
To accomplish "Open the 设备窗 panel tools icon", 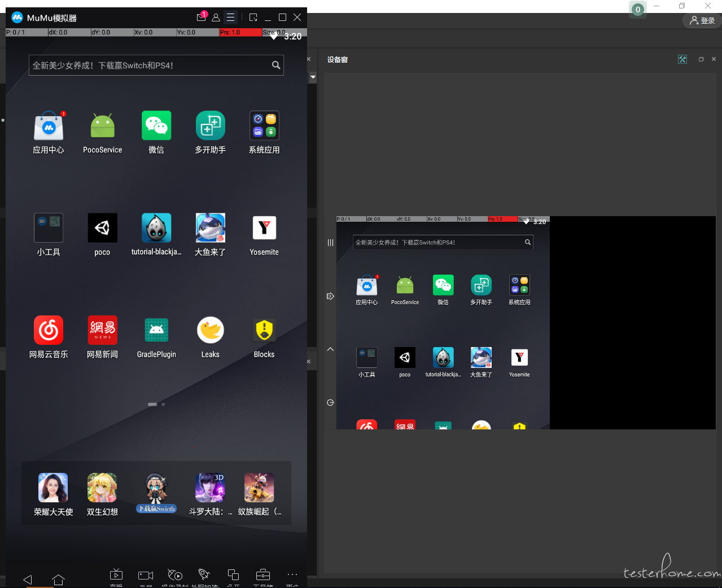I will [x=682, y=59].
